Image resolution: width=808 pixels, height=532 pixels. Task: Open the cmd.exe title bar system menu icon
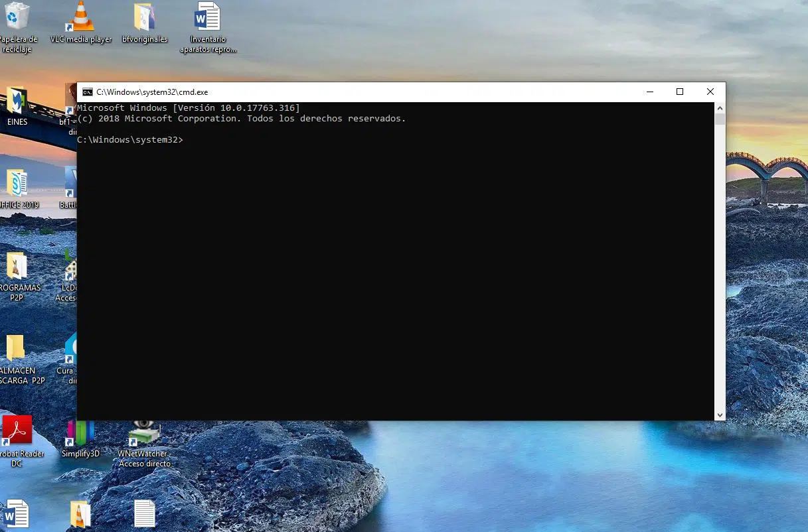pos(87,92)
